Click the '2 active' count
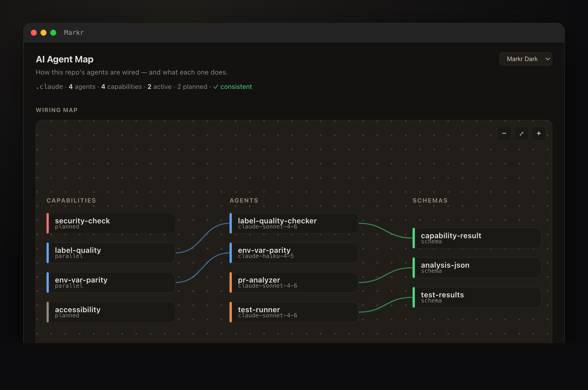Screen dimensions: 588x390 point(159,87)
